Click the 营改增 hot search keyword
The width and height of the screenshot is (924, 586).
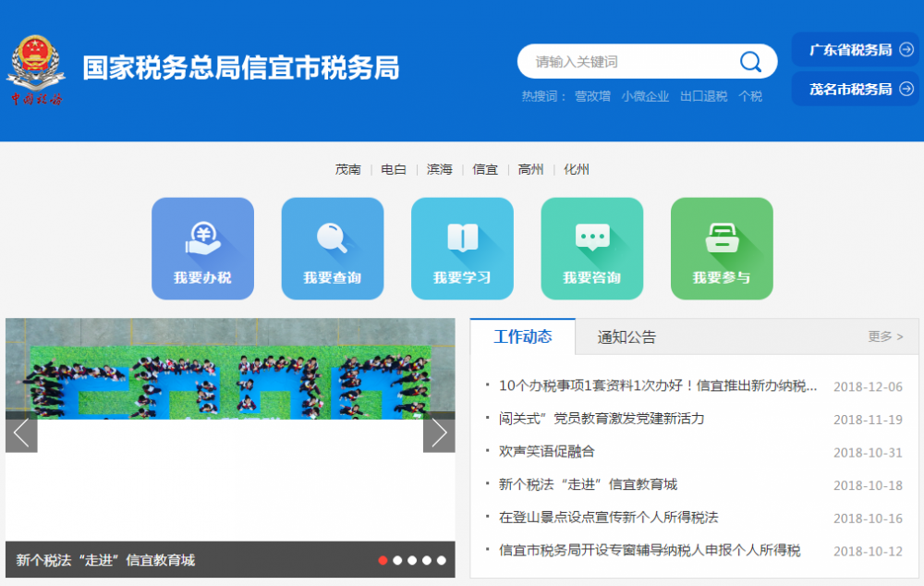point(592,96)
